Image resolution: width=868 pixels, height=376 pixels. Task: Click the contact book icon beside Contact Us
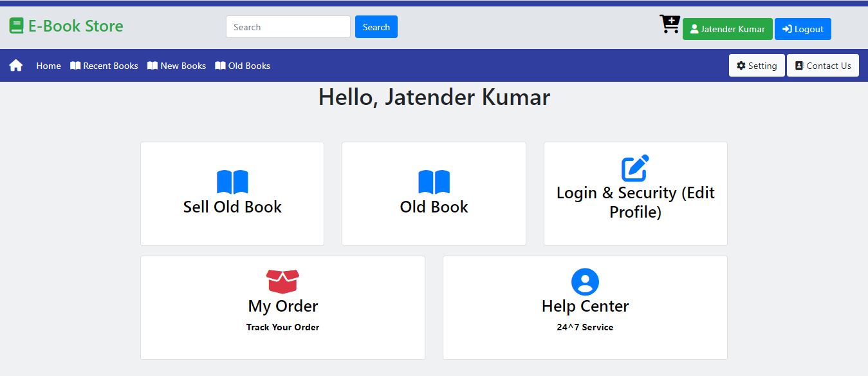point(799,65)
